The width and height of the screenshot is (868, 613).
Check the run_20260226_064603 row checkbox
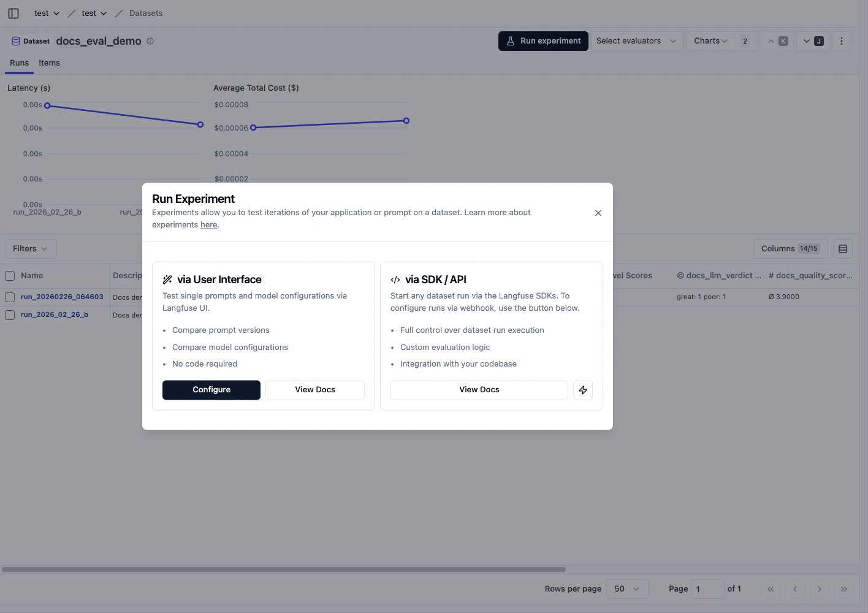(10, 297)
